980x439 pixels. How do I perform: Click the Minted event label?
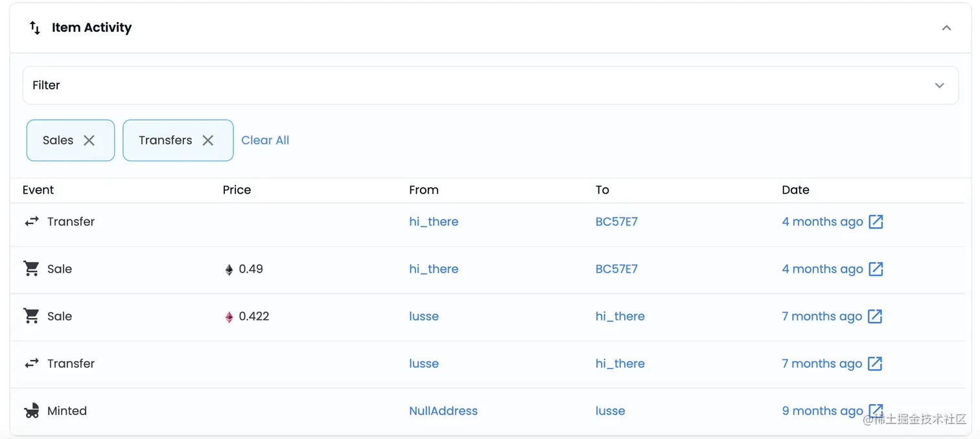click(67, 411)
